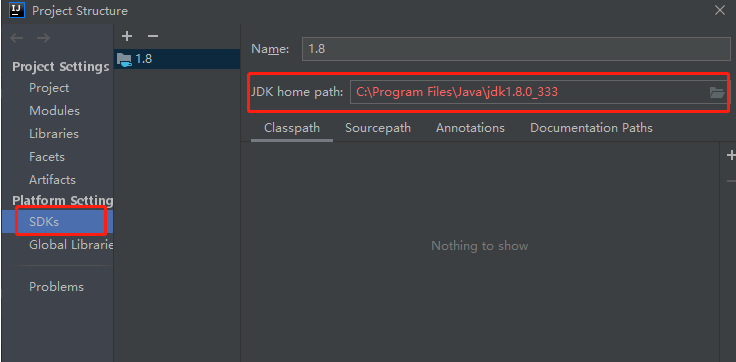Click the 'Nothing to show' text
This screenshot has height=362, width=736.
tap(480, 246)
